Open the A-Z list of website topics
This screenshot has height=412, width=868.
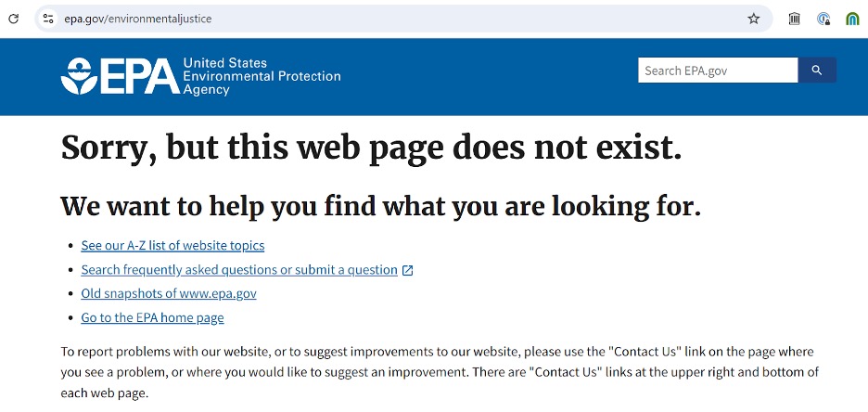click(x=172, y=245)
